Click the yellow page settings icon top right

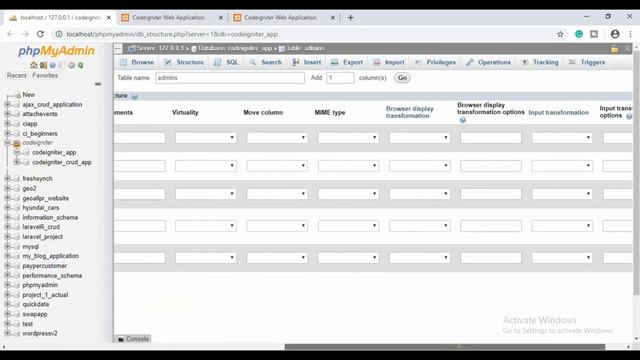pyautogui.click(x=614, y=49)
